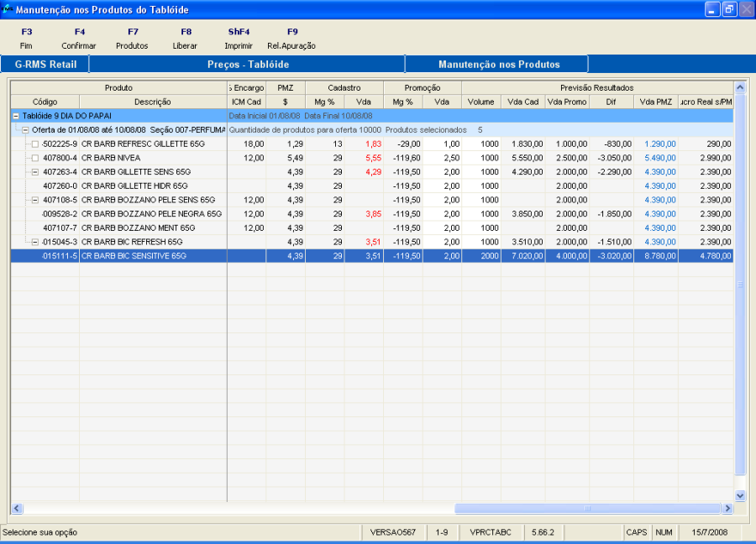Open the F7 Produtos function
The image size is (756, 544).
(132, 39)
